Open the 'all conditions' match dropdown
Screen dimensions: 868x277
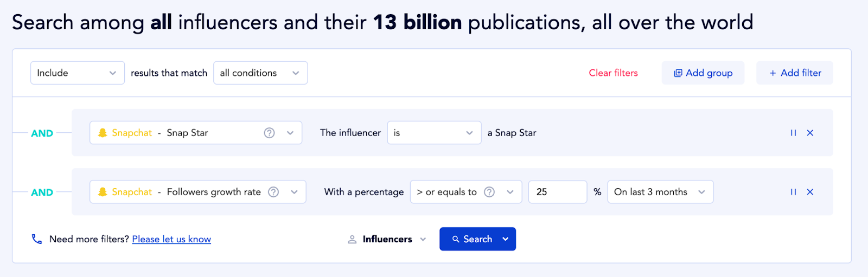[260, 73]
